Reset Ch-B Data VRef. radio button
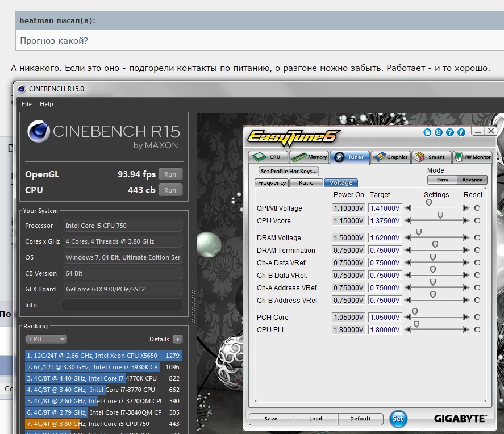504x434 pixels. [x=477, y=276]
